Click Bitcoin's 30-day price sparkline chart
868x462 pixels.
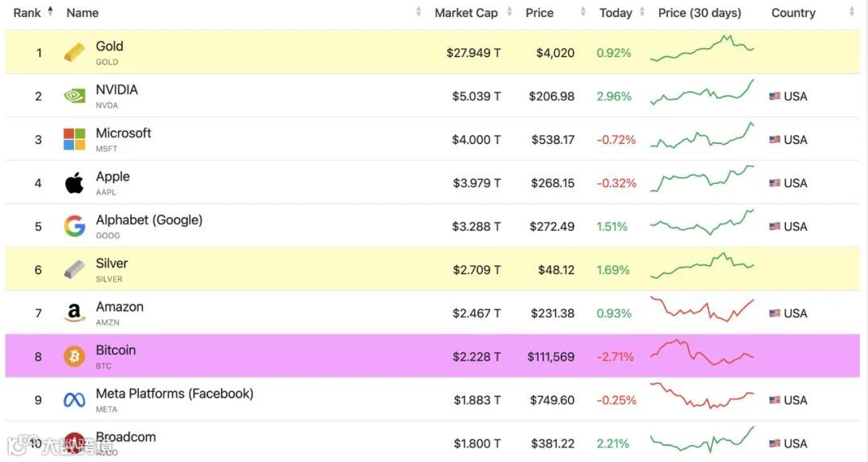702,354
